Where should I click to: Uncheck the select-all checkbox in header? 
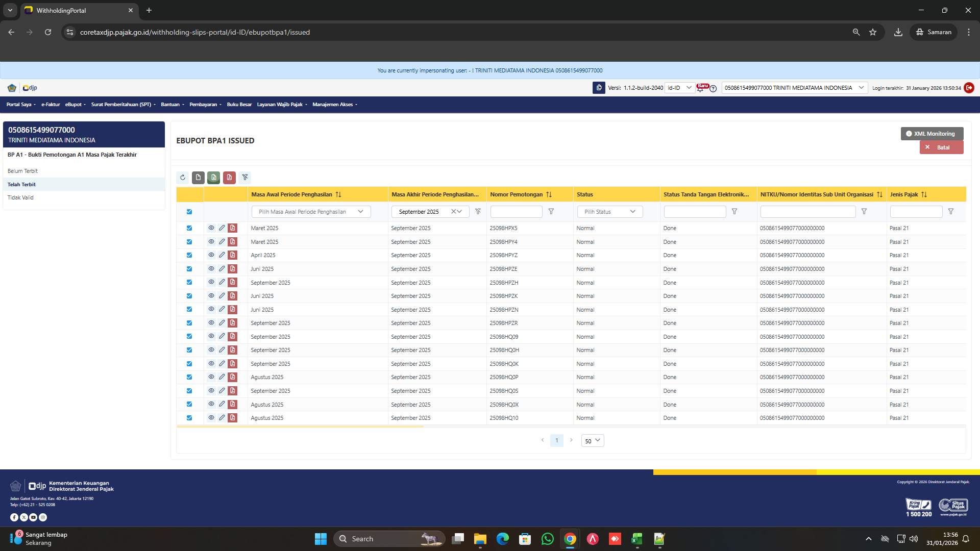coord(189,211)
